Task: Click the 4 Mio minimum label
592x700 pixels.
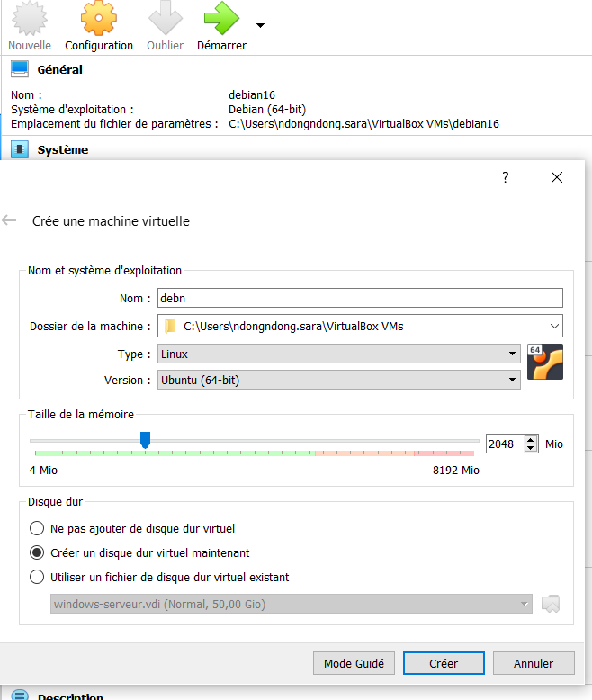Action: pos(43,470)
